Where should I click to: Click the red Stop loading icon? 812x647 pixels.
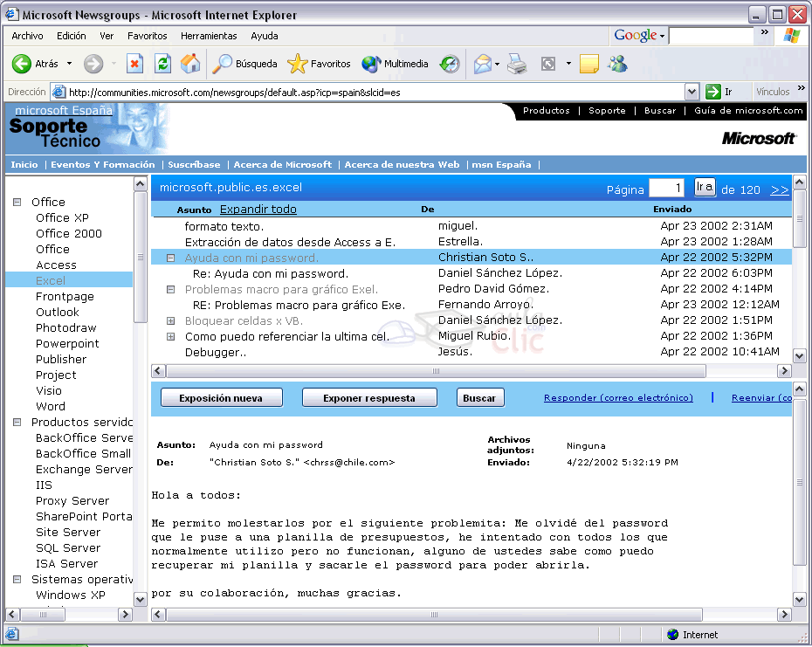click(134, 64)
